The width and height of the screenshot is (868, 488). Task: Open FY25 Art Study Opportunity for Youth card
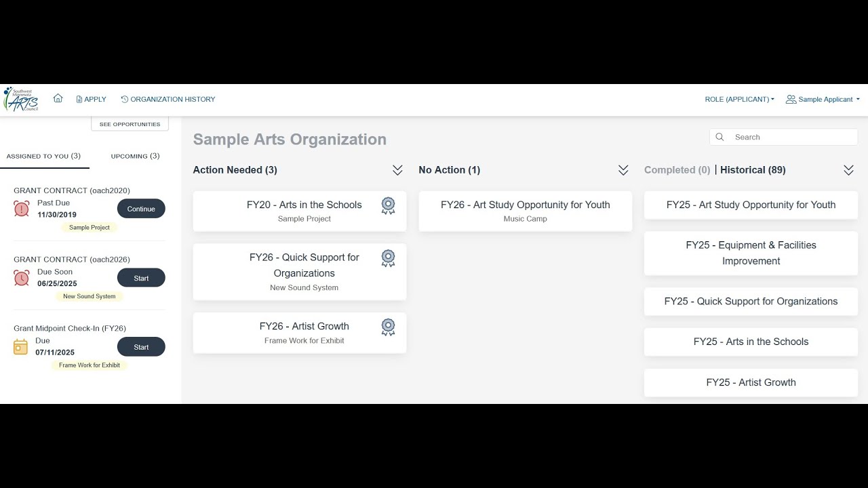(x=751, y=205)
